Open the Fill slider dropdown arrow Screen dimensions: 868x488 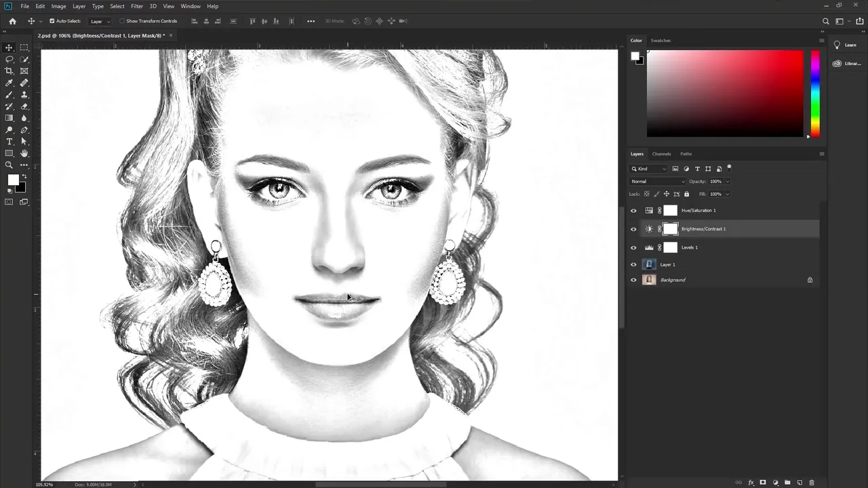(728, 194)
